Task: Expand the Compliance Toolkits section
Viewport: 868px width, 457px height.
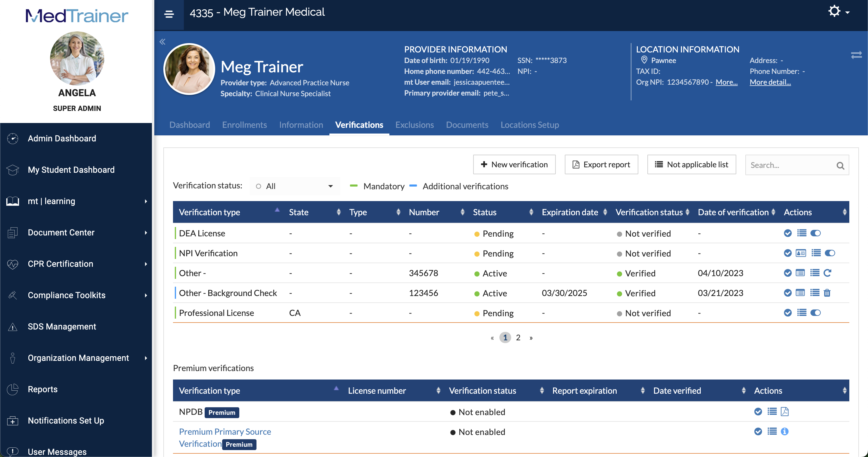Action: 146,295
